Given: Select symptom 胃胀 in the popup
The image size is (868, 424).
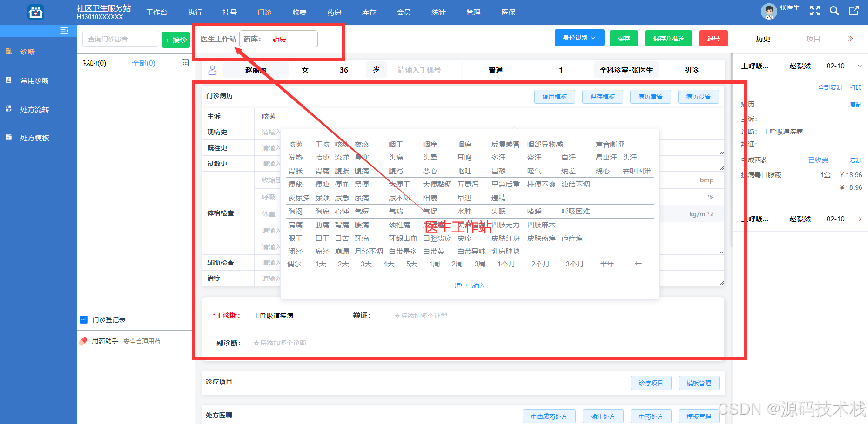Looking at the screenshot, I should 296,171.
